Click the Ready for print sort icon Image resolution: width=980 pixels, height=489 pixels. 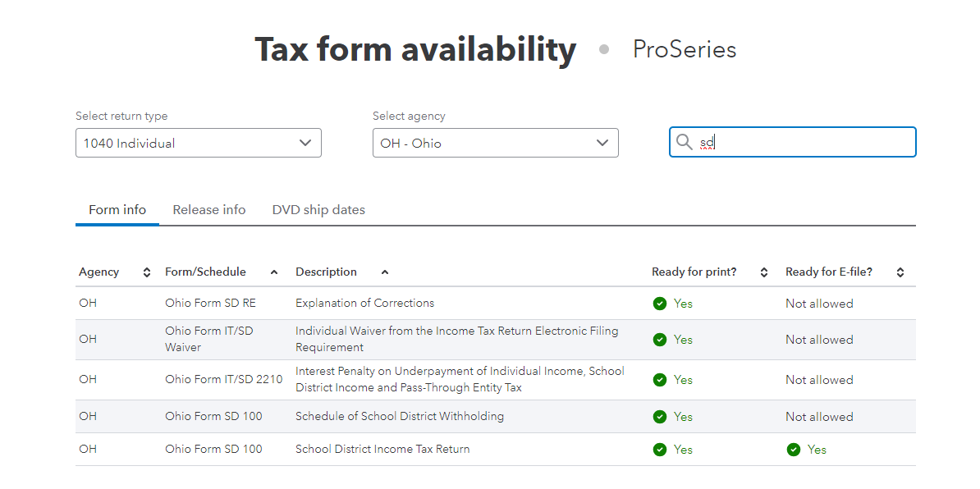click(763, 272)
